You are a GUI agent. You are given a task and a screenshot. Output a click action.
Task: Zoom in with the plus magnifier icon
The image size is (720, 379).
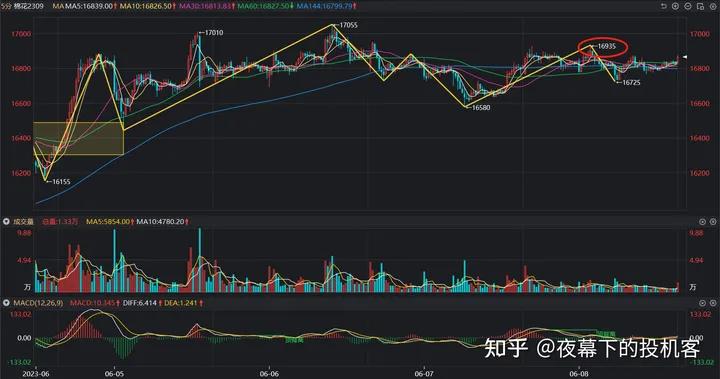pos(675,6)
